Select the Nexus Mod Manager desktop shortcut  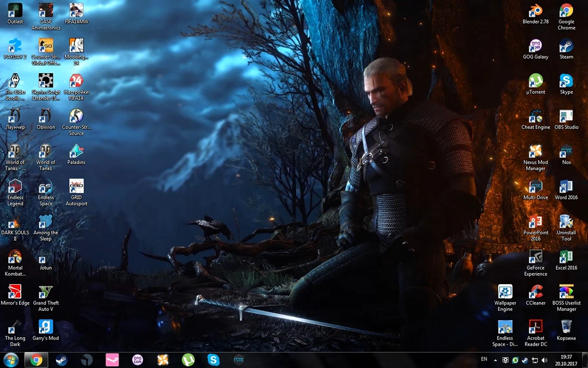pyautogui.click(x=535, y=153)
